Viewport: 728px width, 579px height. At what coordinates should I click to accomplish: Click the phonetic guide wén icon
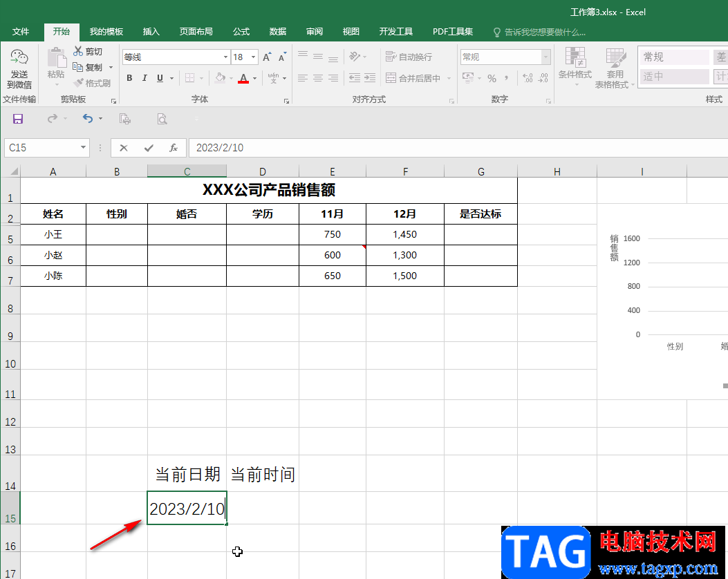click(x=274, y=78)
